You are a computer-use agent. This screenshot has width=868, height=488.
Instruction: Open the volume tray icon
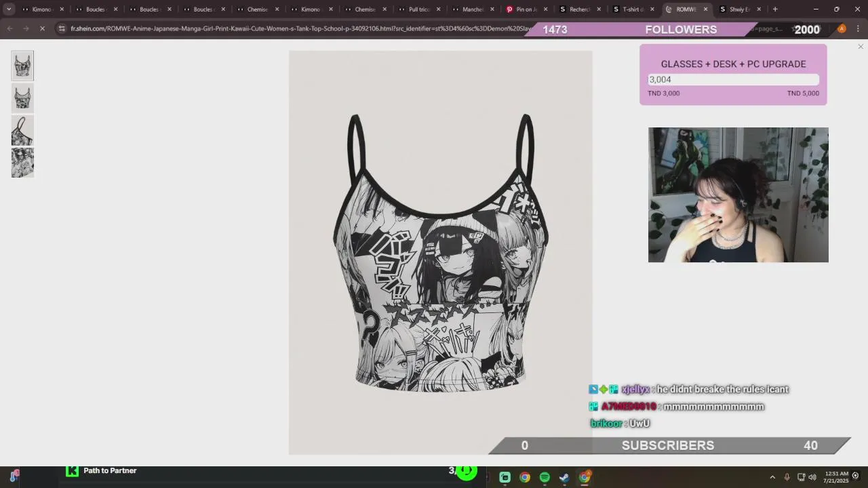(x=812, y=477)
